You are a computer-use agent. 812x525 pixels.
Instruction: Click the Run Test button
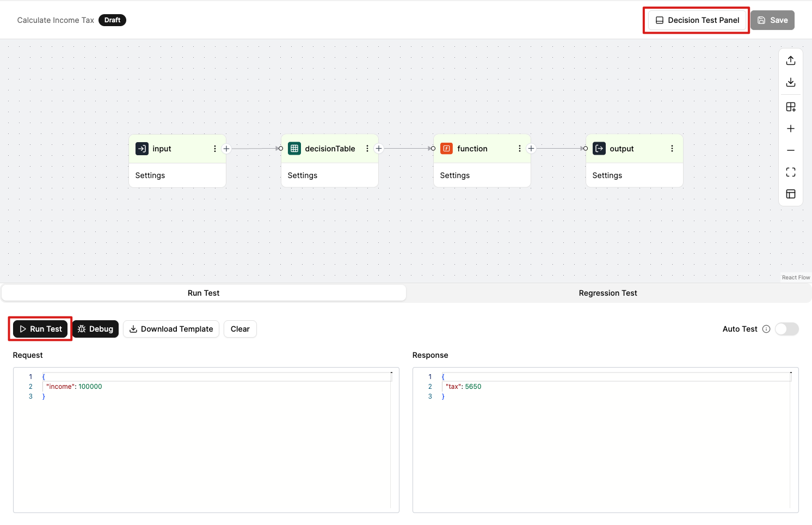point(40,329)
